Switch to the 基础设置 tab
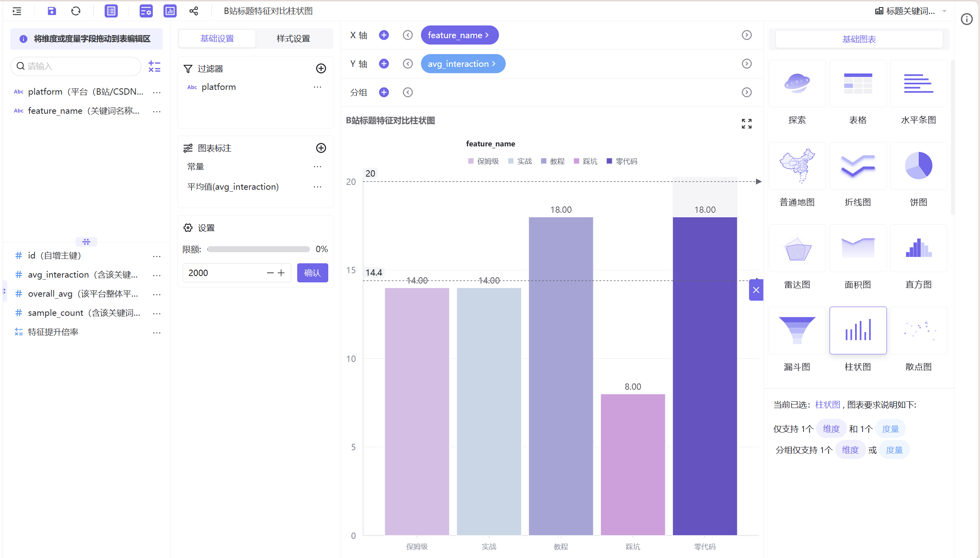980x558 pixels. 217,39
